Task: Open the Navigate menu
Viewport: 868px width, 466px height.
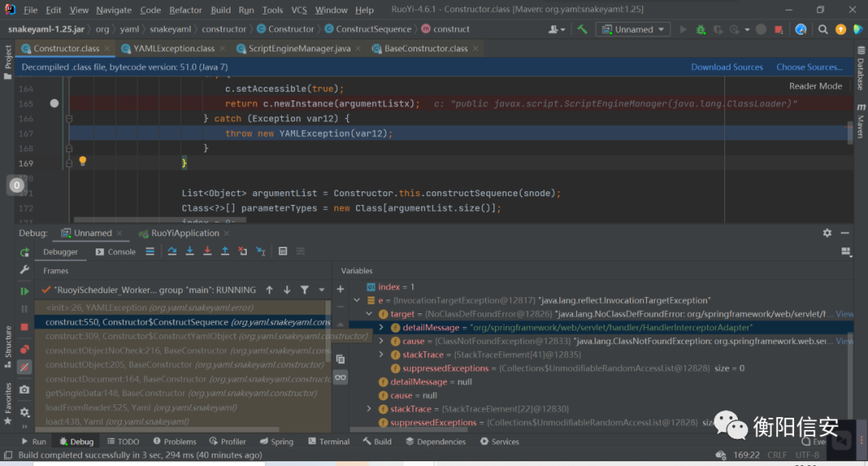Action: click(113, 10)
